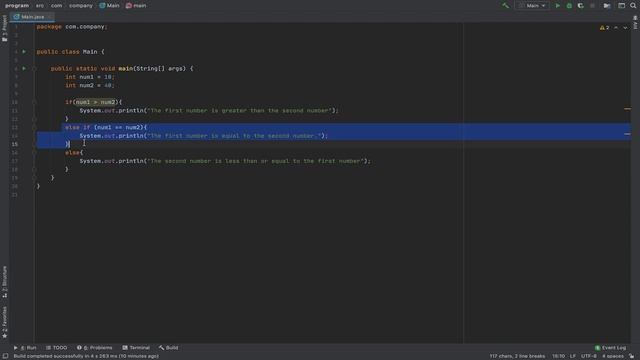Click the Build project hammer icon
The width and height of the screenshot is (640, 360).
click(x=506, y=6)
